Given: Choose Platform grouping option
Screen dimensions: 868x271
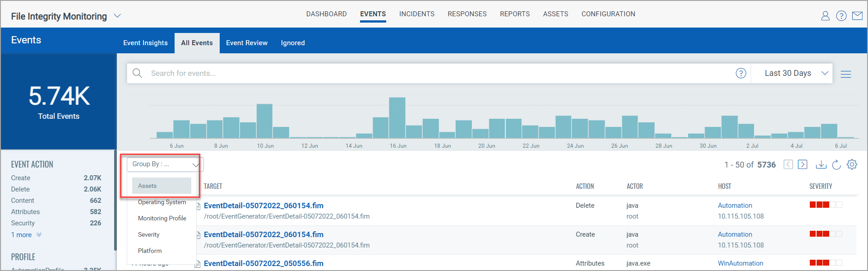Looking at the screenshot, I should (x=150, y=251).
